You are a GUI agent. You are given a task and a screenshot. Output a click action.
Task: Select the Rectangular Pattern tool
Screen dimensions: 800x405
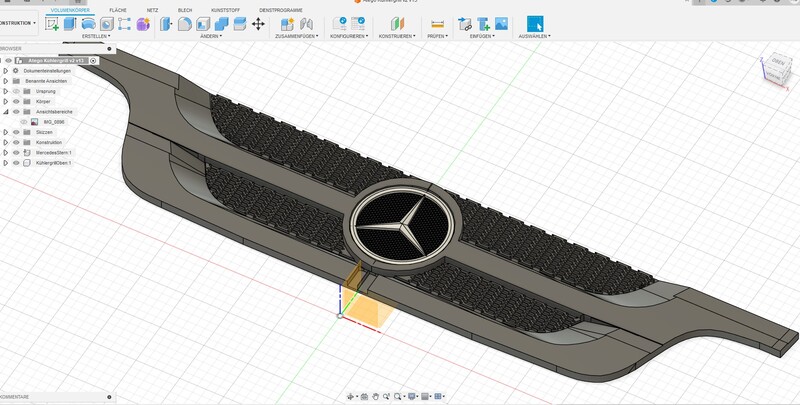pos(124,23)
